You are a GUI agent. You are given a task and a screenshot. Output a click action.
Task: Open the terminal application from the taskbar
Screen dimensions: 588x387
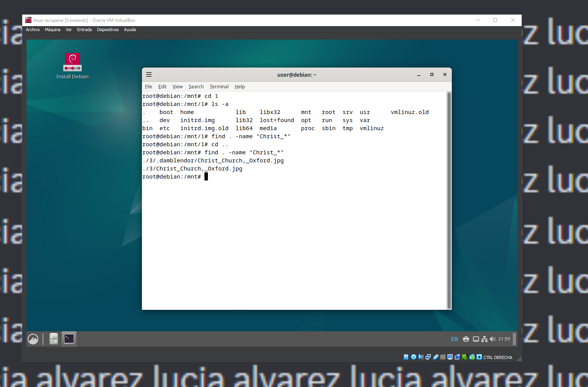69,339
